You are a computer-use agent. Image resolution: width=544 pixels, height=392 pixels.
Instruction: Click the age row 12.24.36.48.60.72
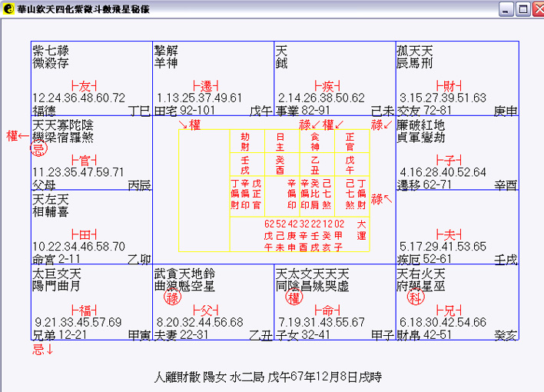pos(78,98)
